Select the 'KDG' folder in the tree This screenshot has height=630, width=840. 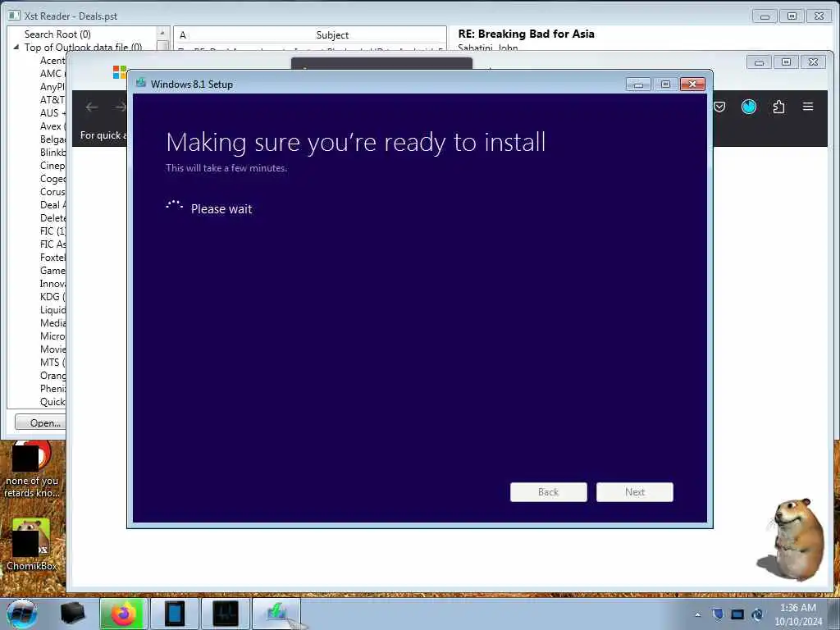point(52,297)
